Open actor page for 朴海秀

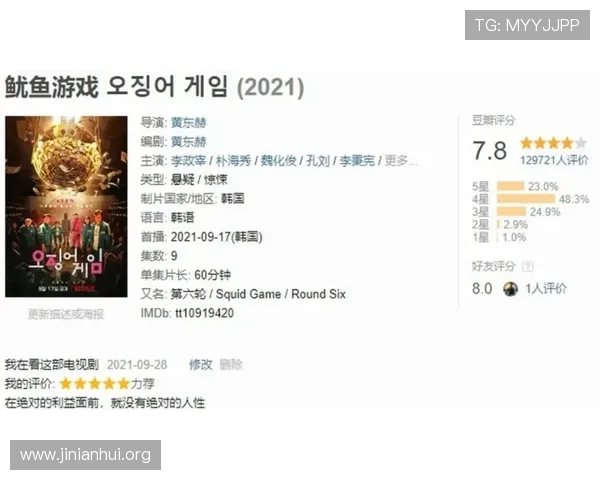coord(233,161)
